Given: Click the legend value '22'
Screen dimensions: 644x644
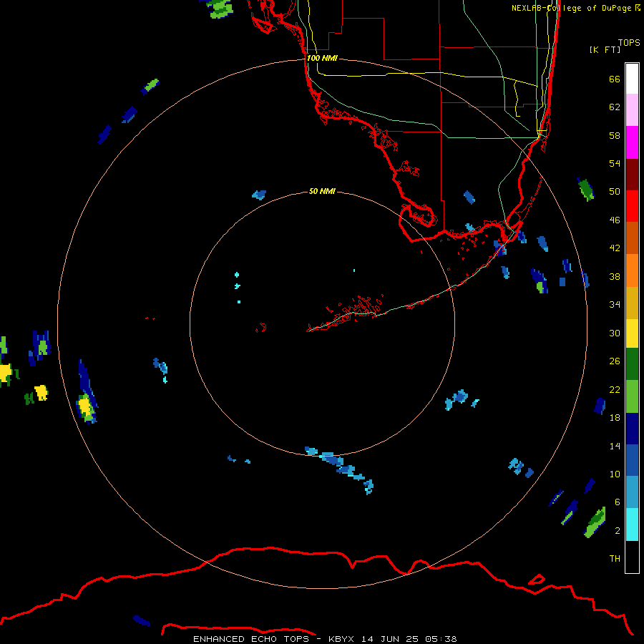Looking at the screenshot, I should (x=615, y=389).
